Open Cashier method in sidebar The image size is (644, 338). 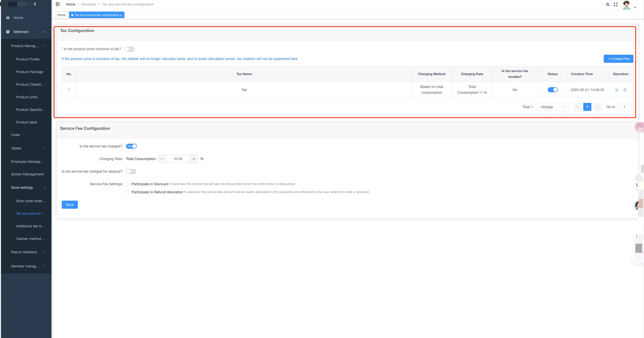click(x=31, y=239)
